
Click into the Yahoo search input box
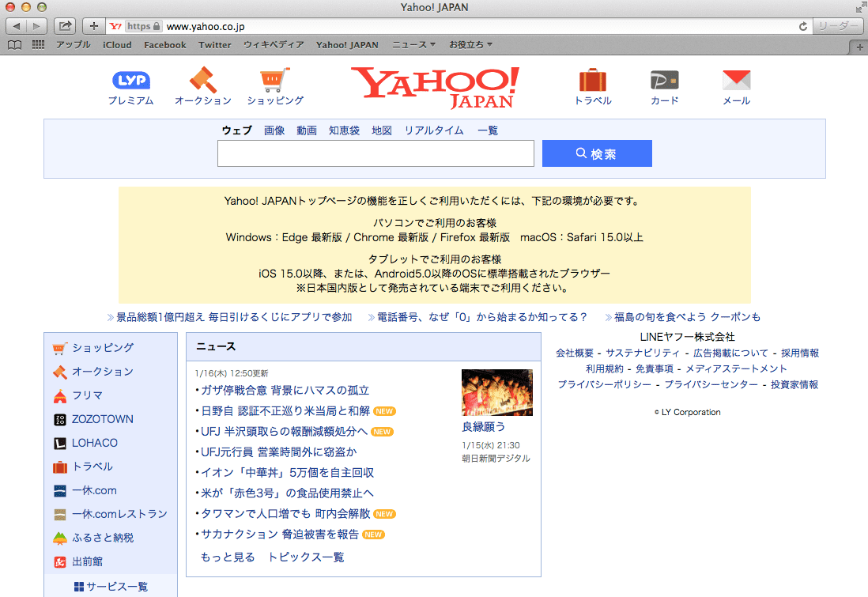tap(376, 153)
